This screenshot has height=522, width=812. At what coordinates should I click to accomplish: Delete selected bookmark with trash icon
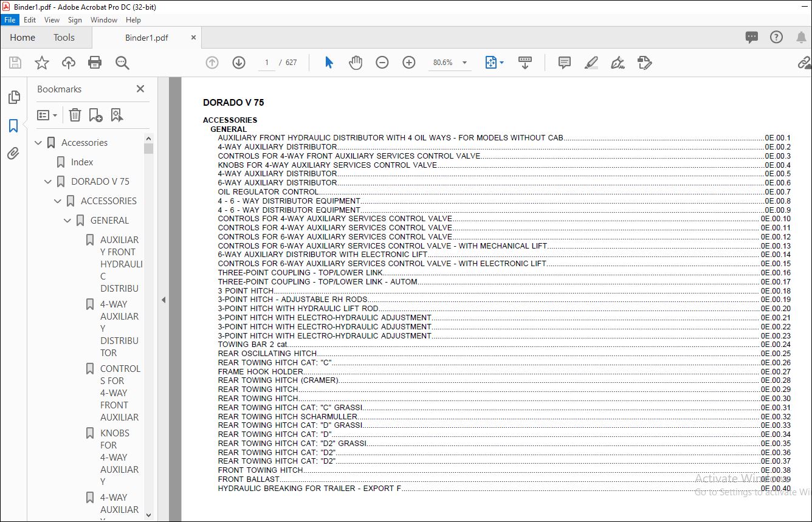point(75,115)
